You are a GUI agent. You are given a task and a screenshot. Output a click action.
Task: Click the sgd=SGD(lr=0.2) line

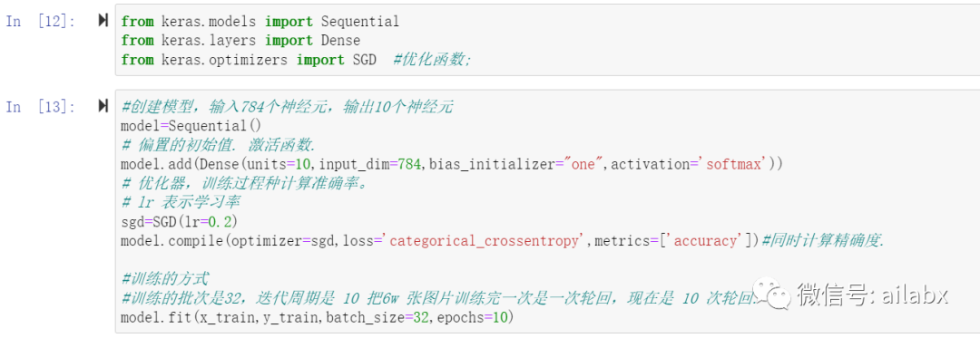[x=180, y=222]
